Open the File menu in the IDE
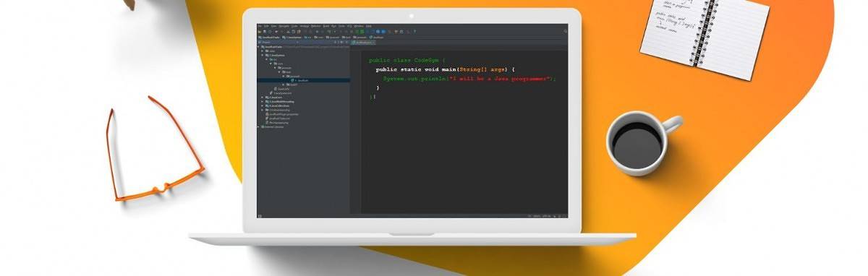The image size is (868, 276). click(260, 26)
